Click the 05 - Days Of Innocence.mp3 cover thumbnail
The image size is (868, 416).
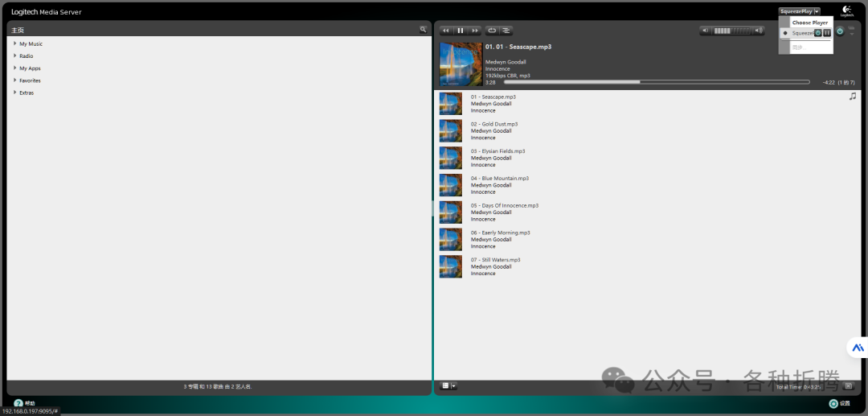[x=451, y=212]
